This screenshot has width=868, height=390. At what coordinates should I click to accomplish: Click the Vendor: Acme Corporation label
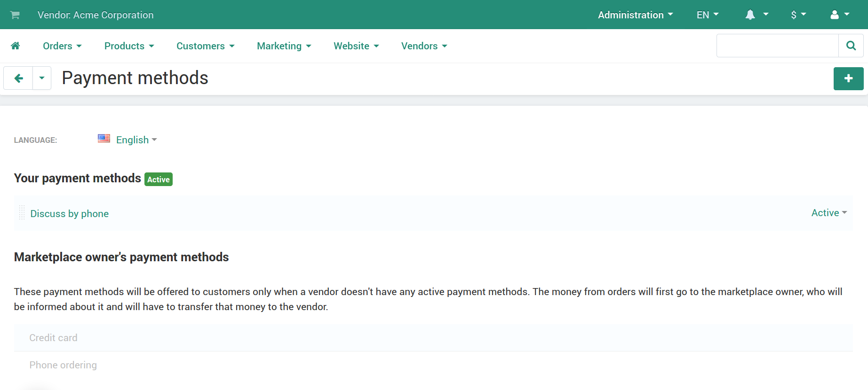[x=96, y=15]
